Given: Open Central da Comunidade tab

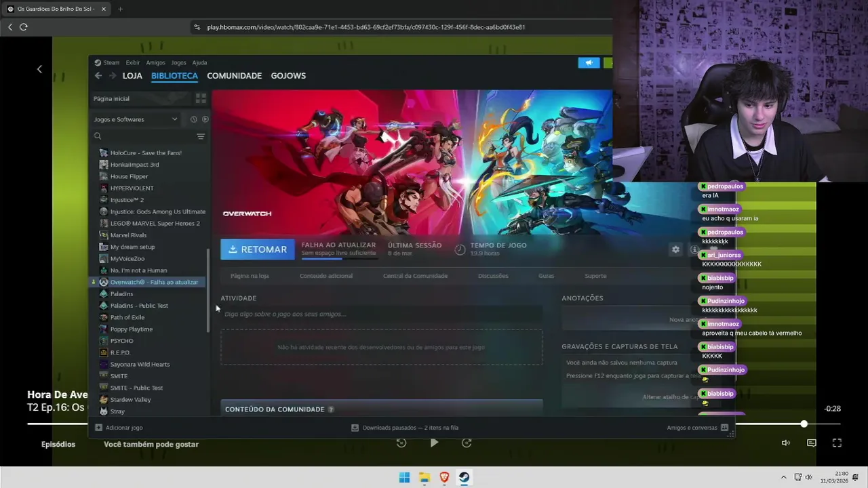Looking at the screenshot, I should pyautogui.click(x=415, y=276).
